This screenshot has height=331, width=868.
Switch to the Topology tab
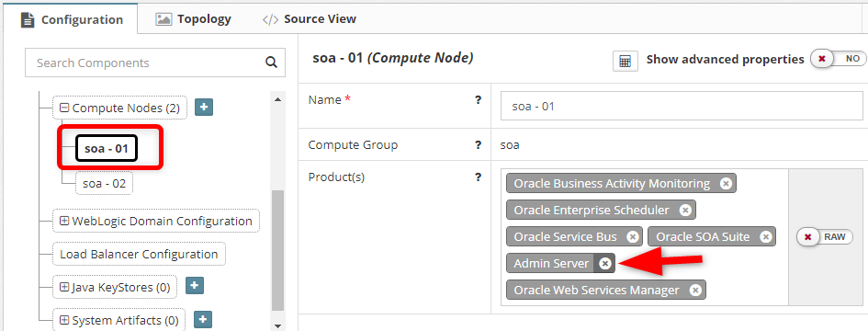[193, 19]
